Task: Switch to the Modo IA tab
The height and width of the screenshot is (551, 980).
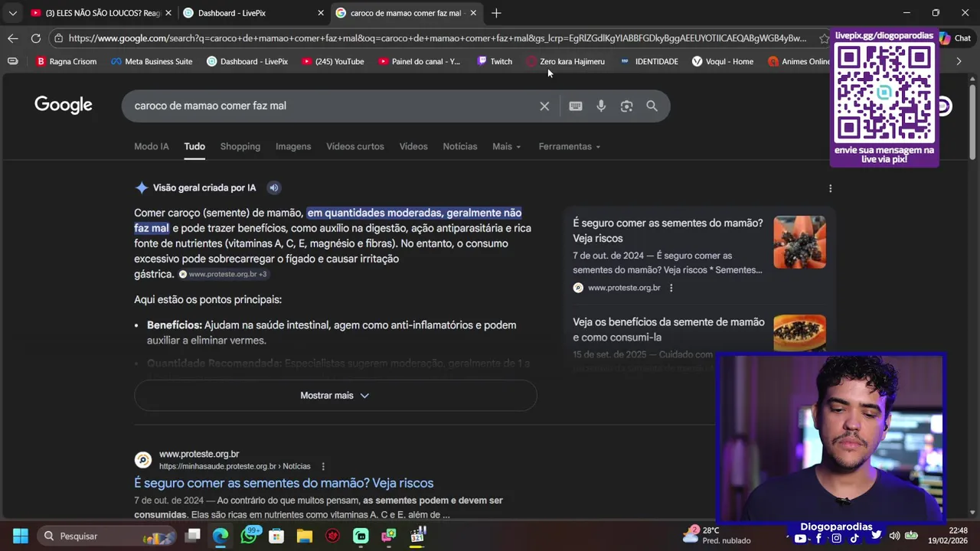Action: tap(152, 146)
